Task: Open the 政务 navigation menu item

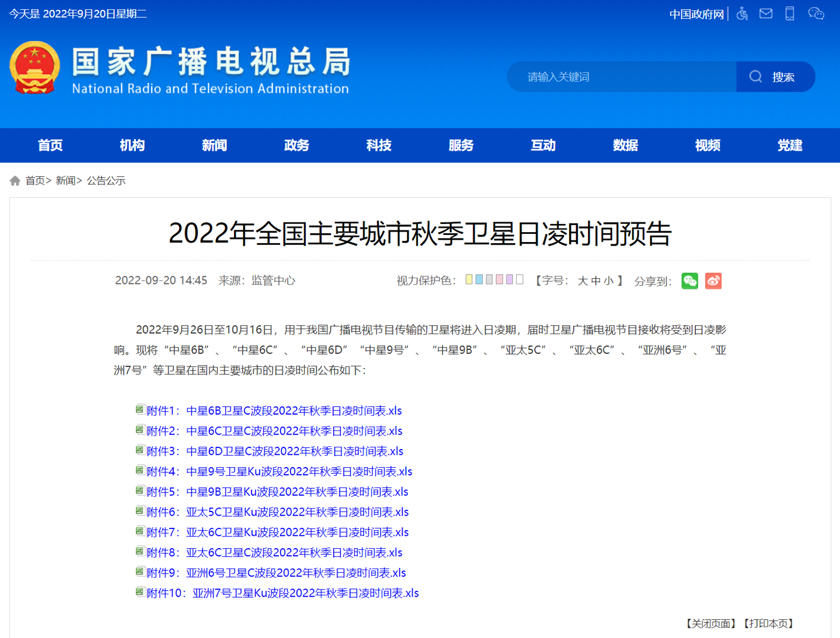Action: [x=297, y=145]
